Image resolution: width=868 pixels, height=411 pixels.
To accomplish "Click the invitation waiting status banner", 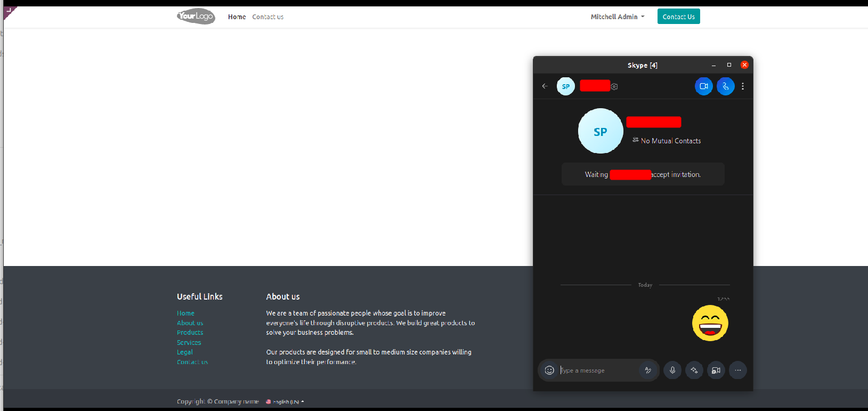I will pos(643,174).
